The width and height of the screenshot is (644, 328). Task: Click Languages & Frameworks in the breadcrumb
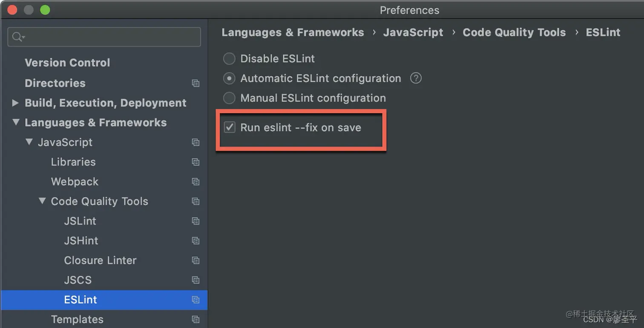pos(293,32)
